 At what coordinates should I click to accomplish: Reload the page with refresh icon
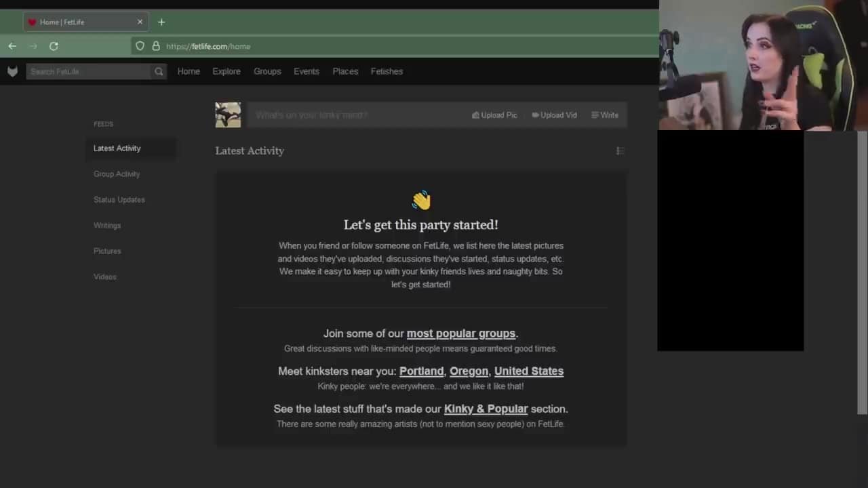54,46
